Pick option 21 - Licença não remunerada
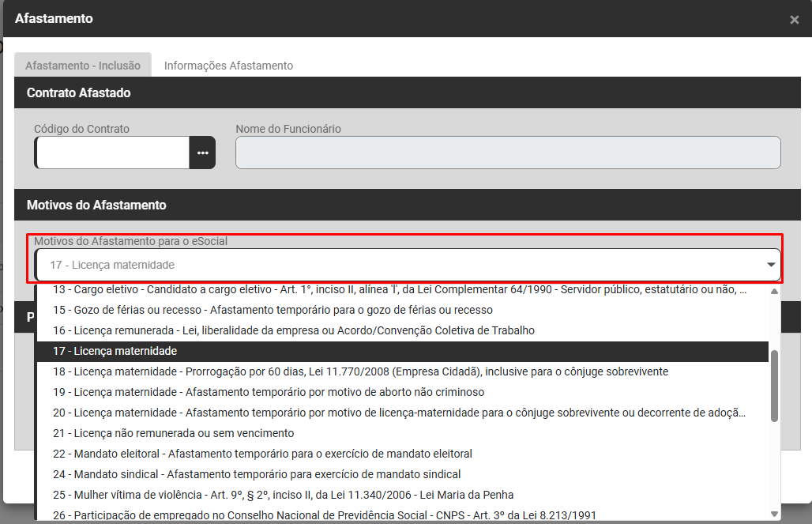This screenshot has width=812, height=524. 173,433
